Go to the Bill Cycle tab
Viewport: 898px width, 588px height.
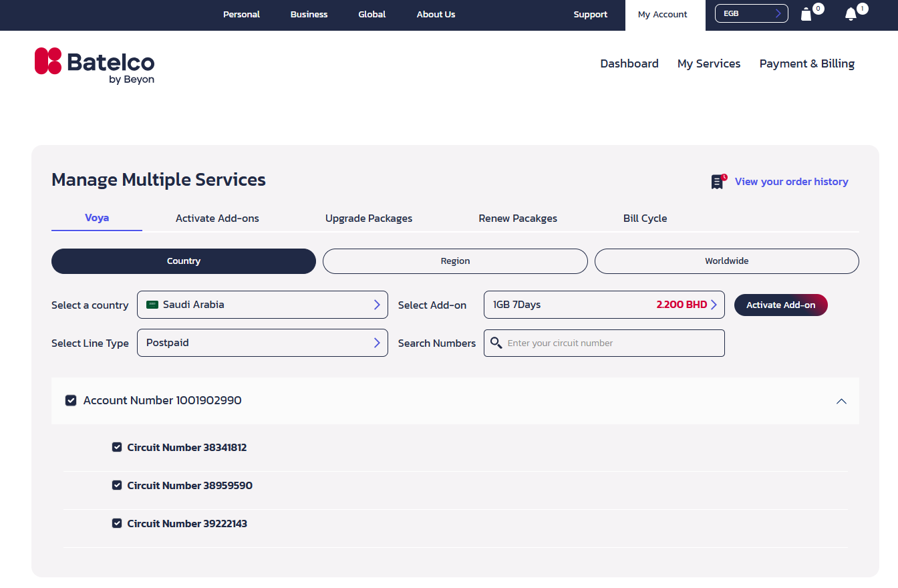coord(645,218)
